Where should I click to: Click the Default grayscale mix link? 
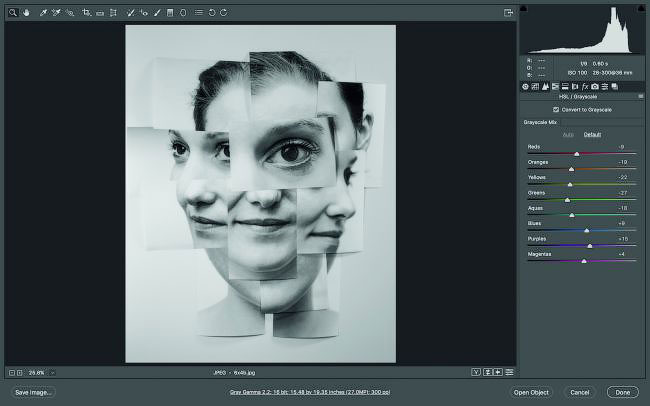pos(592,134)
